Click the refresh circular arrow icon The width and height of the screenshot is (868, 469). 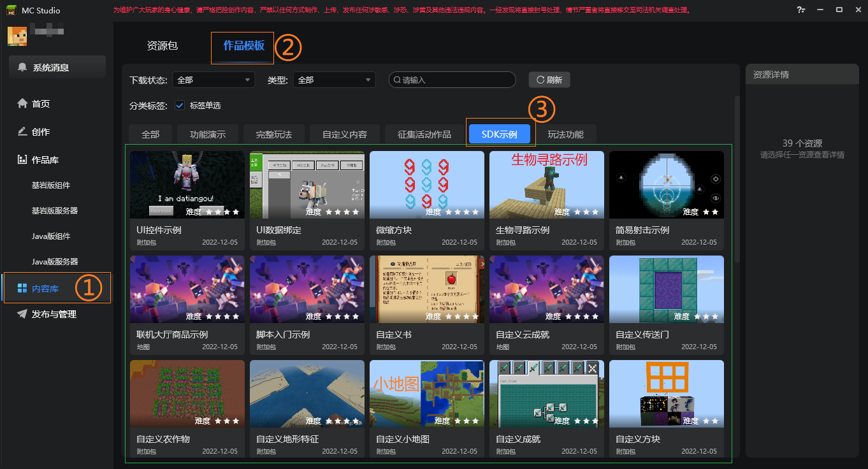point(540,80)
